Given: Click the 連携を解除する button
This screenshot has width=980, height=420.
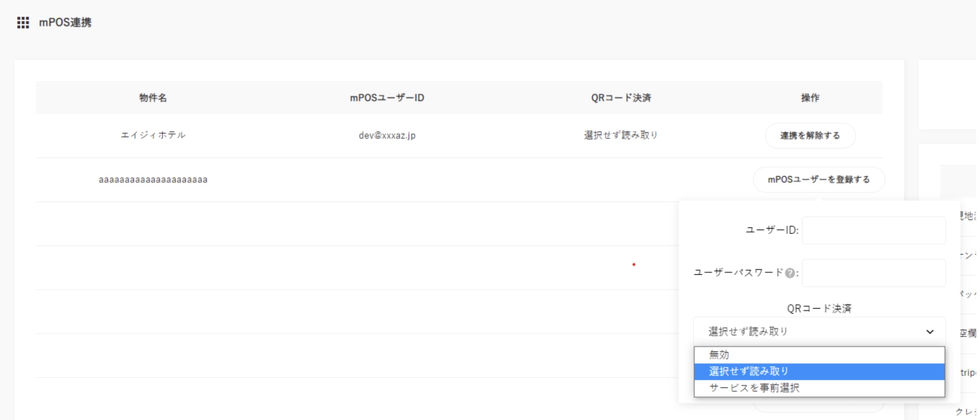Looking at the screenshot, I should (x=810, y=136).
